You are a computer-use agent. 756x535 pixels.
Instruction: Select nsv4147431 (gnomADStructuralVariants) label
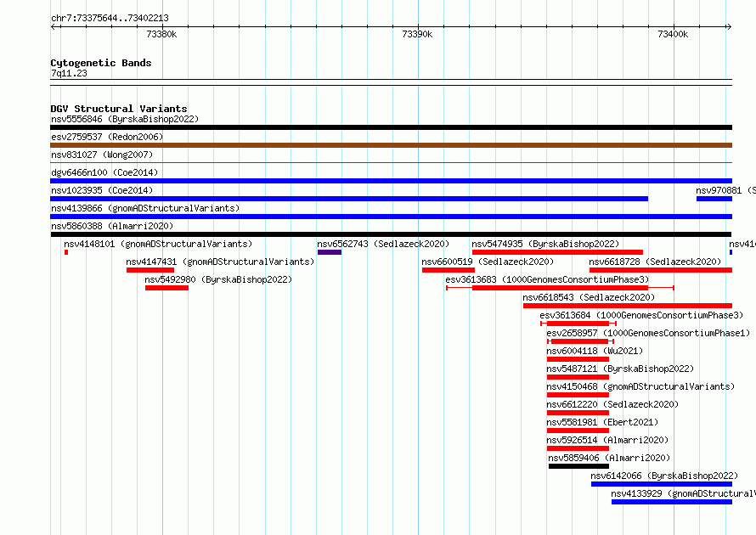coord(220,262)
